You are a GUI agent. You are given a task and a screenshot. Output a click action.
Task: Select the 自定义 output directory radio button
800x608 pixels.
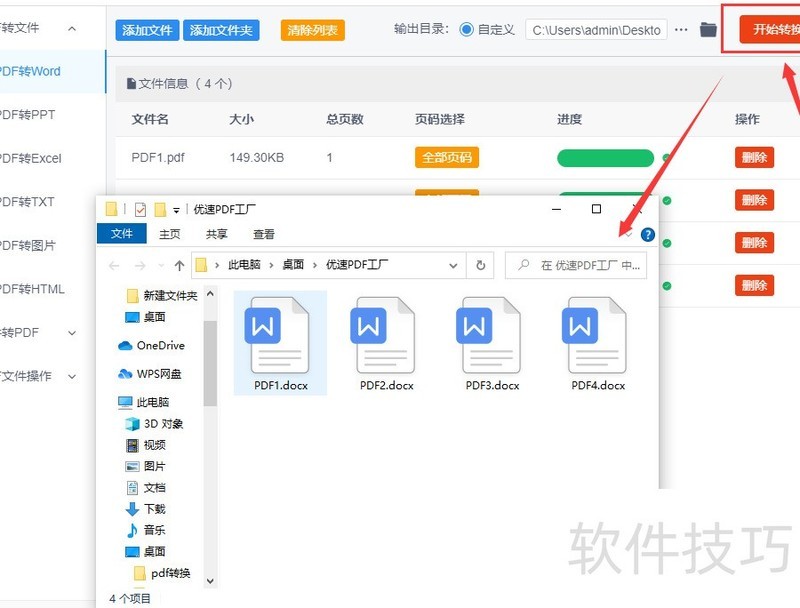pos(466,30)
